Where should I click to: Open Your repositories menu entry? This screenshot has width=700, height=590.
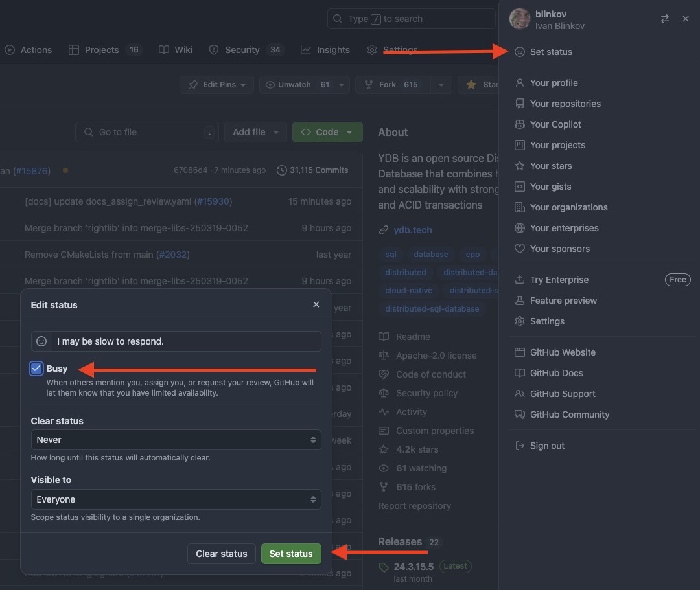point(565,104)
